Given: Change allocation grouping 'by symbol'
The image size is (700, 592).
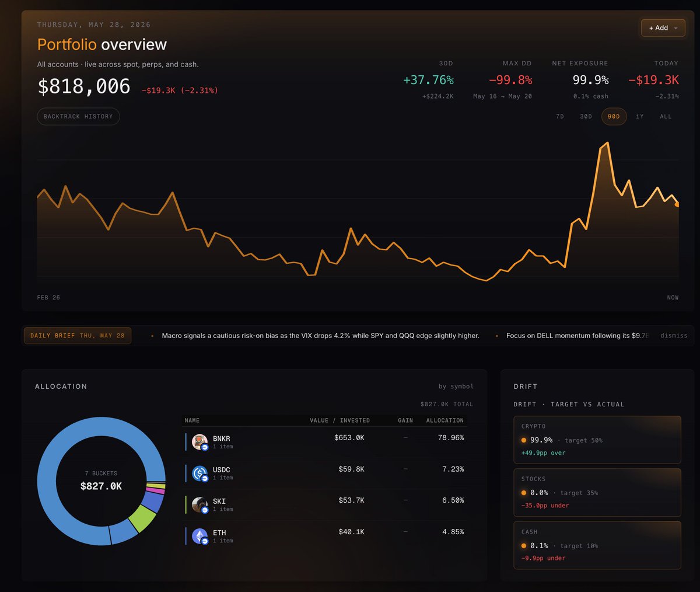Looking at the screenshot, I should click(456, 386).
